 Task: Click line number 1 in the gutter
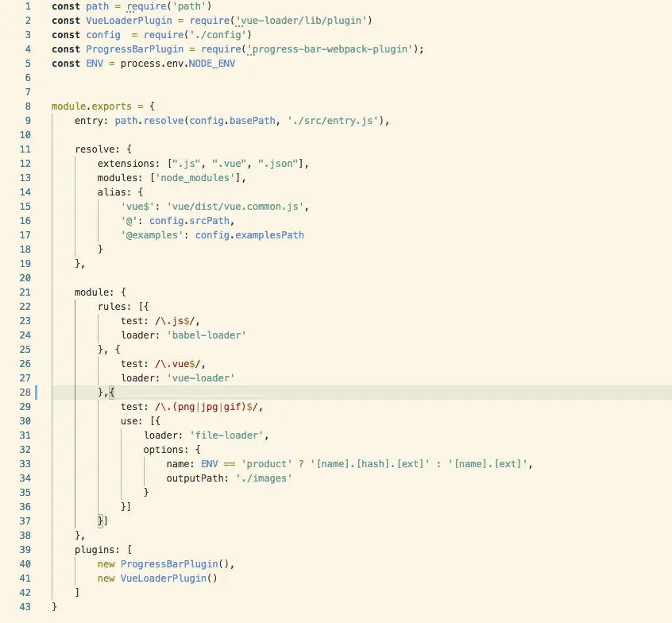pyautogui.click(x=28, y=6)
